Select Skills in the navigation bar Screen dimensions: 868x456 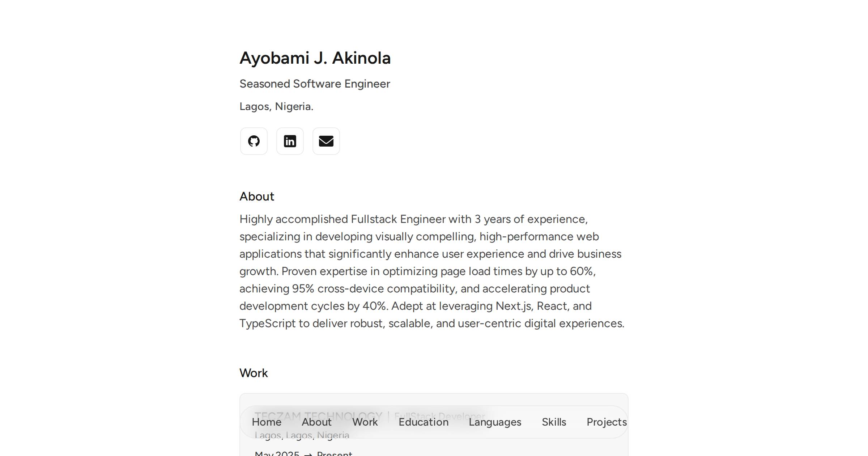coord(554,422)
